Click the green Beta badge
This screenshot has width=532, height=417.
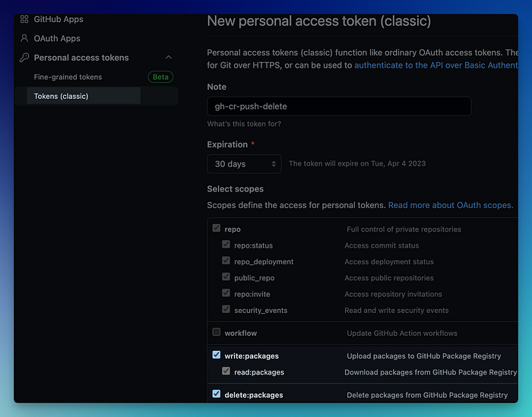(160, 77)
